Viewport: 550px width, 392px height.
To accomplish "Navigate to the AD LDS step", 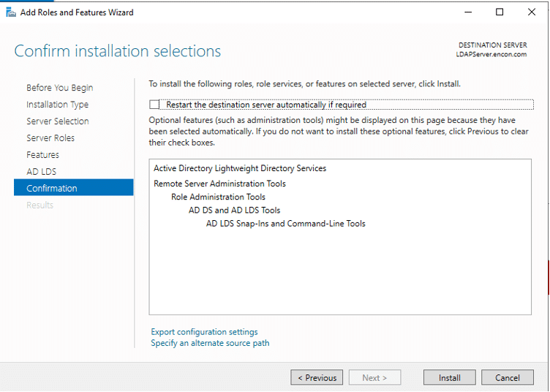I will tap(41, 172).
